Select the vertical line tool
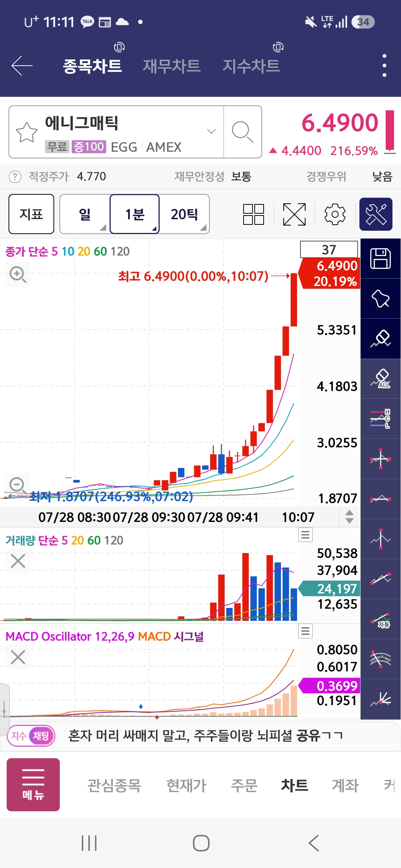Image resolution: width=401 pixels, height=868 pixels. 381,539
